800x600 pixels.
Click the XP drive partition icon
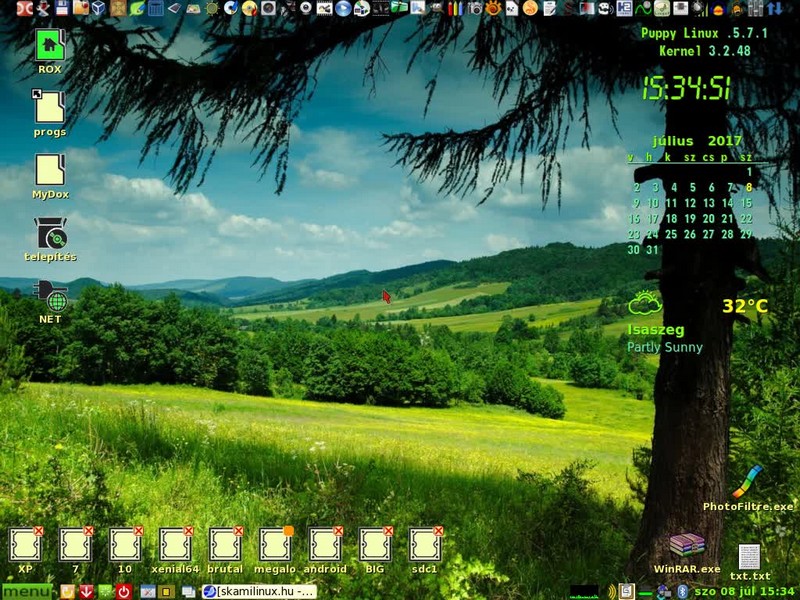(25, 545)
